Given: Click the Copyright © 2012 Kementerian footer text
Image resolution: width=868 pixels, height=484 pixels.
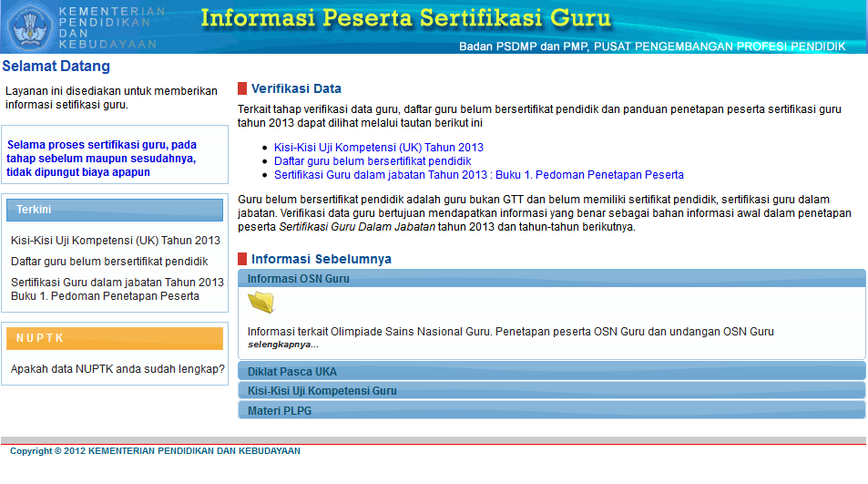Looking at the screenshot, I should pos(155,451).
